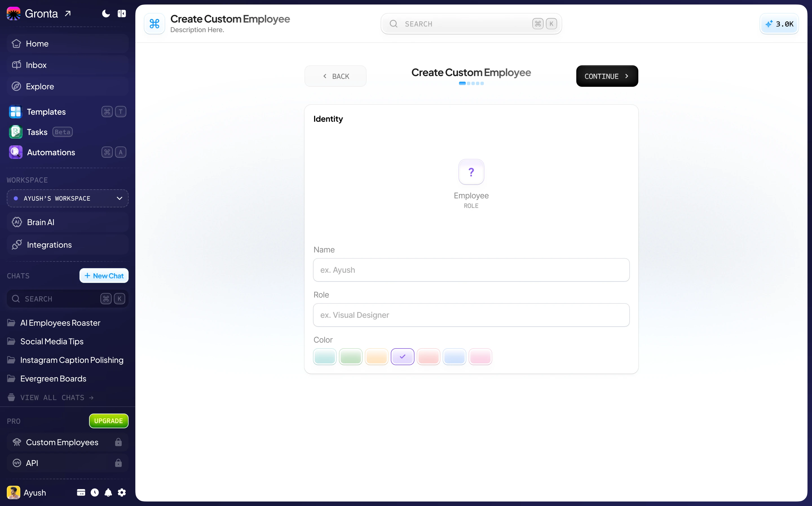The image size is (812, 506).
Task: Start a New Chat
Action: (x=104, y=276)
